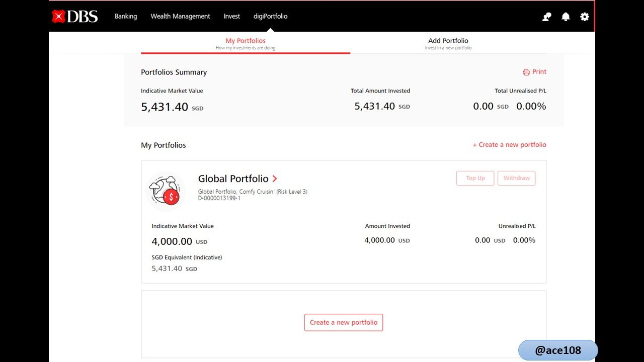Viewport: 644px width, 362px height.
Task: Click the outlined 'Create a new portfolio' button
Action: click(344, 322)
